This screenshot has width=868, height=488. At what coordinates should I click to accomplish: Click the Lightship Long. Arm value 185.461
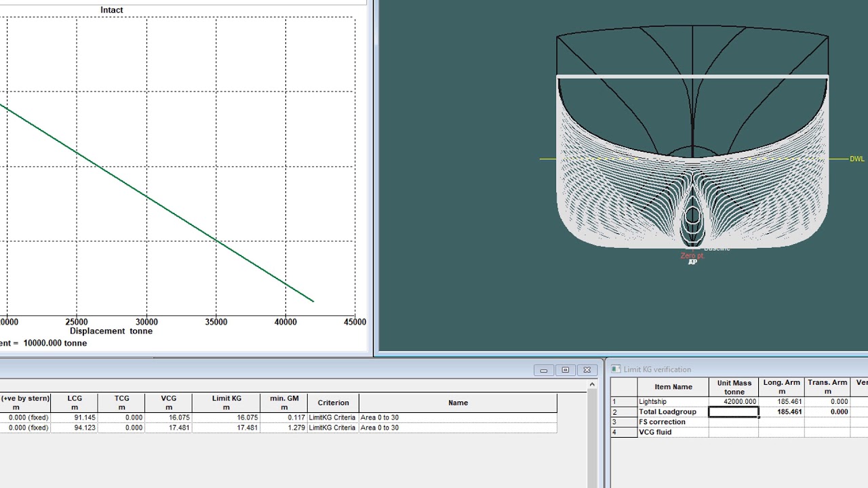(x=789, y=402)
